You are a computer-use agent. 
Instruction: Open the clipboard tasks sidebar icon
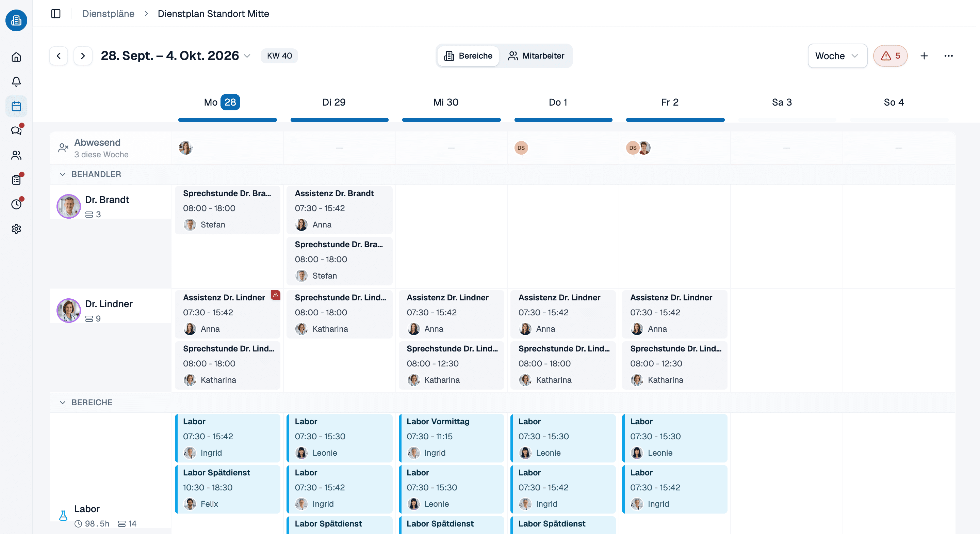click(16, 180)
